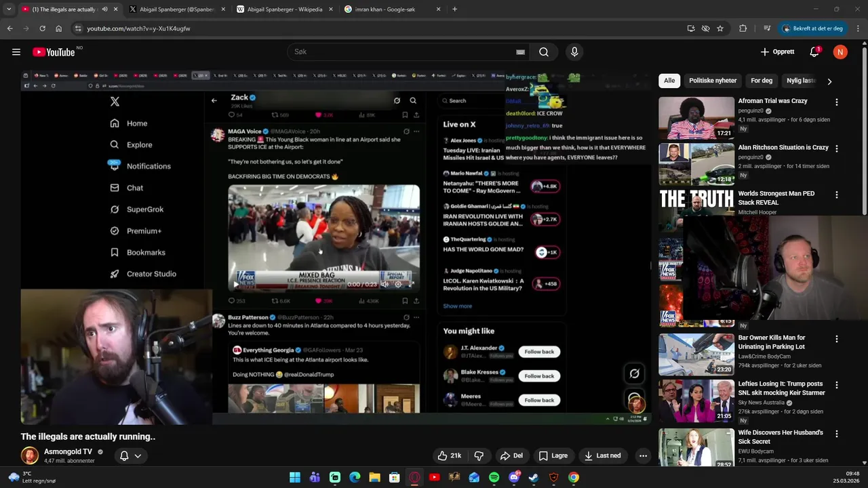
Task: Download video with Last ned button
Action: [603, 455]
